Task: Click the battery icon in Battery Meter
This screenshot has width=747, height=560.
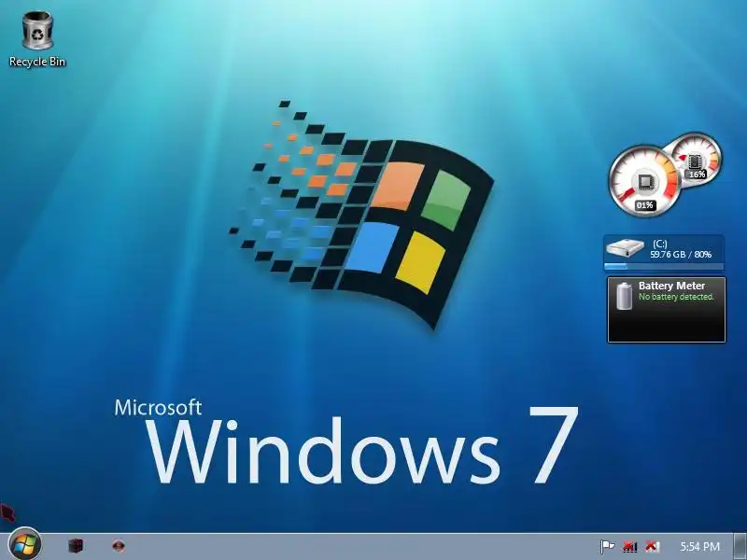Action: [x=624, y=295]
